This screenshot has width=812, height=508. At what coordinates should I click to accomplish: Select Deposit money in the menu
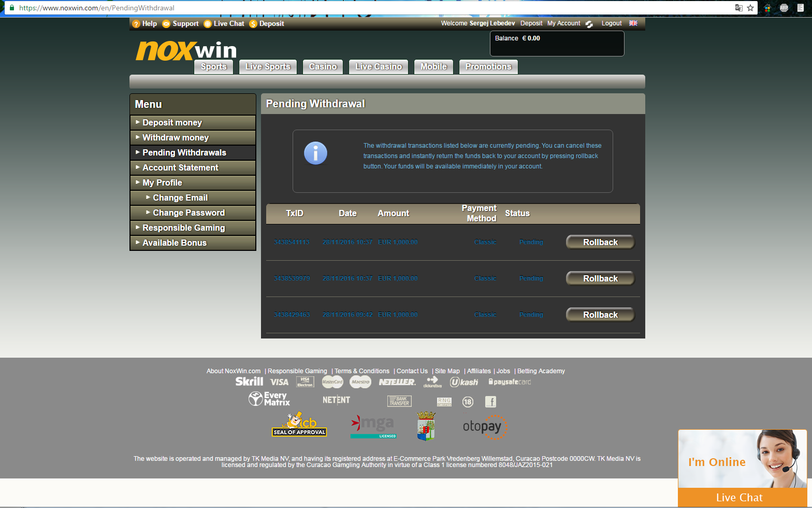point(193,123)
